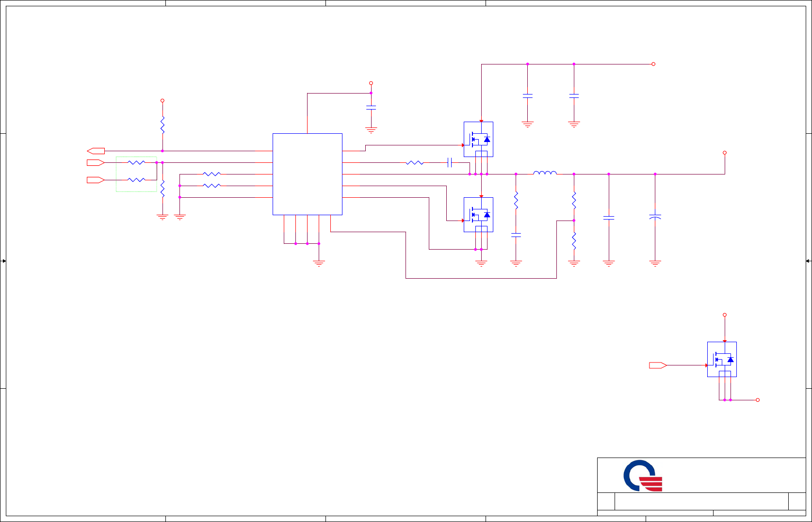Click the left-pointing output port connector
This screenshot has height=522, width=812.
[x=96, y=151]
